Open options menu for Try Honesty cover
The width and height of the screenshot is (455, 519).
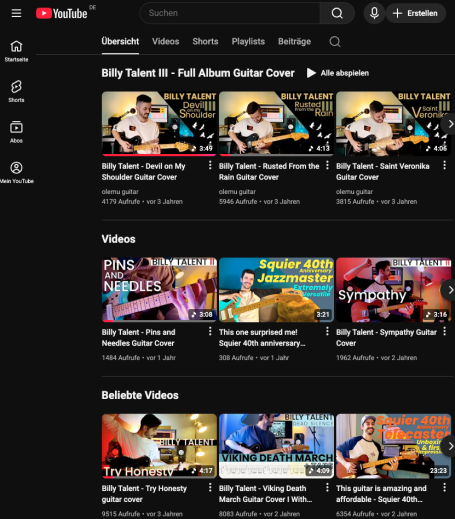pos(210,487)
